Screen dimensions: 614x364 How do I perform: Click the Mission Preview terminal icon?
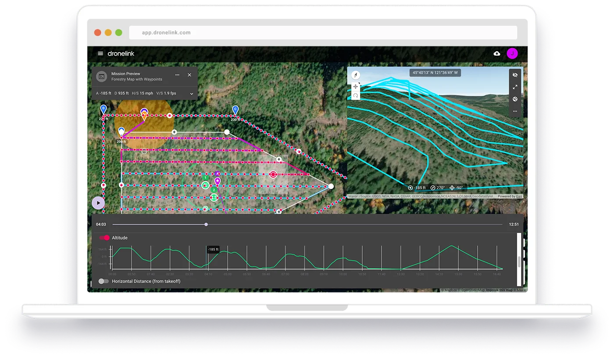pyautogui.click(x=101, y=77)
